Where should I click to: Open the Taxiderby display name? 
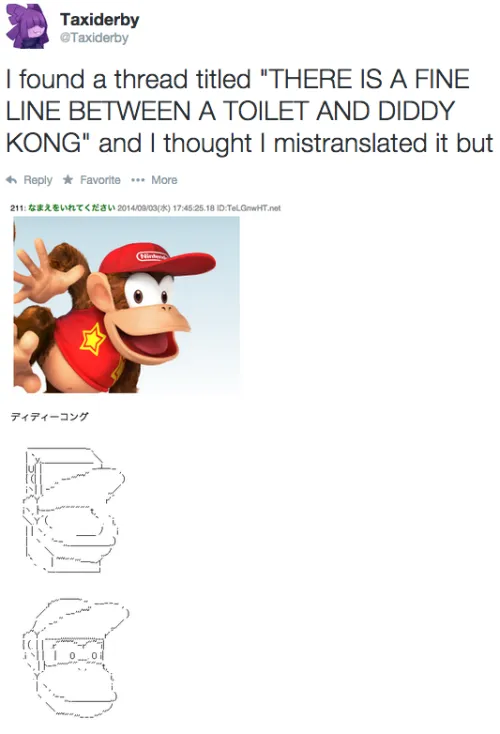pos(99,20)
